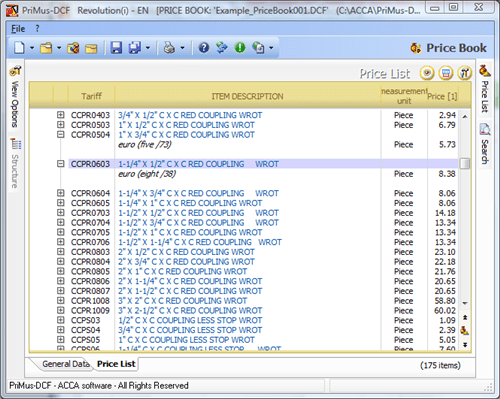Save the price book with the floppy icon
The image size is (500, 399).
click(116, 48)
